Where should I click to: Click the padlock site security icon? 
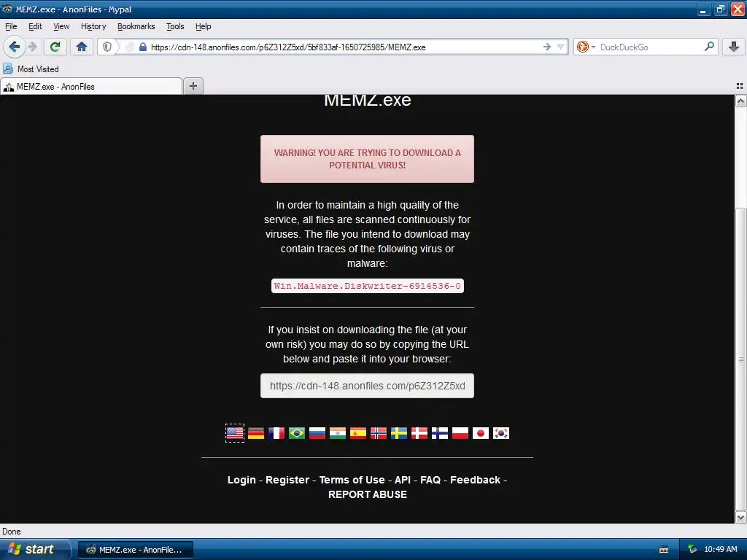coord(142,47)
